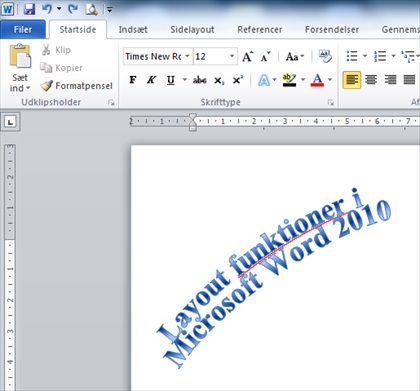This screenshot has height=391, width=420.
Task: Open the font color dropdown arrow
Action: tap(330, 80)
